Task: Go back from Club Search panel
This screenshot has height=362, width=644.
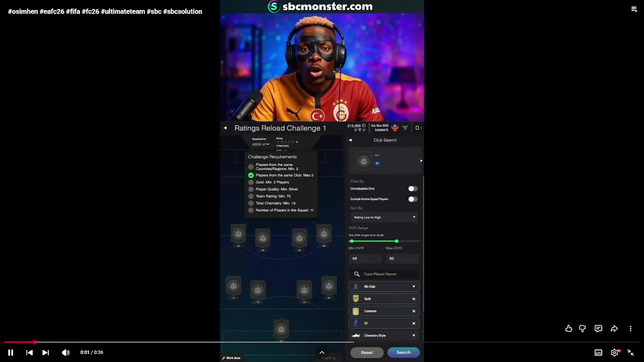Action: point(350,140)
